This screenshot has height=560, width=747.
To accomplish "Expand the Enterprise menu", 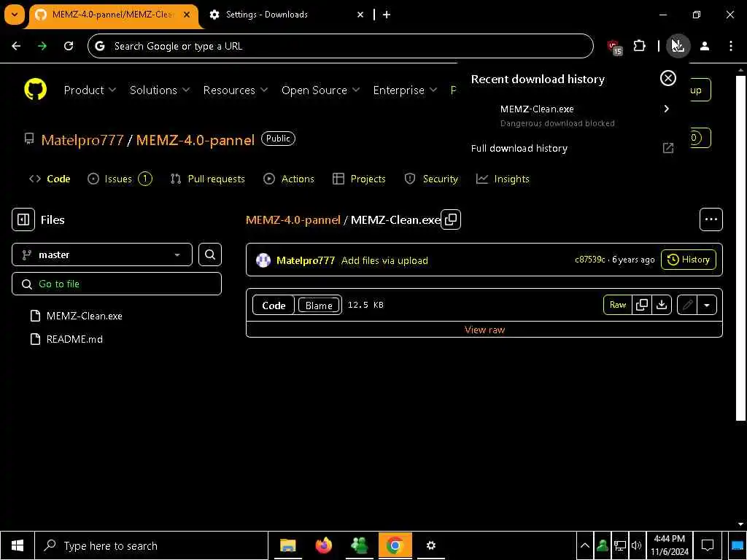I will click(405, 90).
